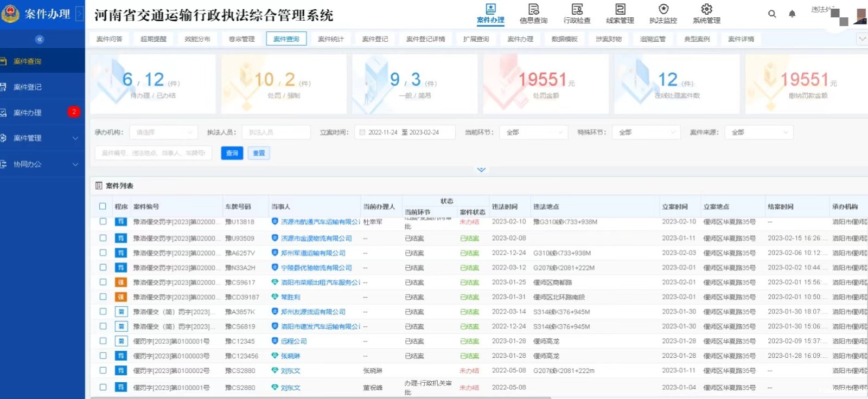Collapse the sidebar with double-arrow icon
This screenshot has width=868, height=399.
coord(39,39)
